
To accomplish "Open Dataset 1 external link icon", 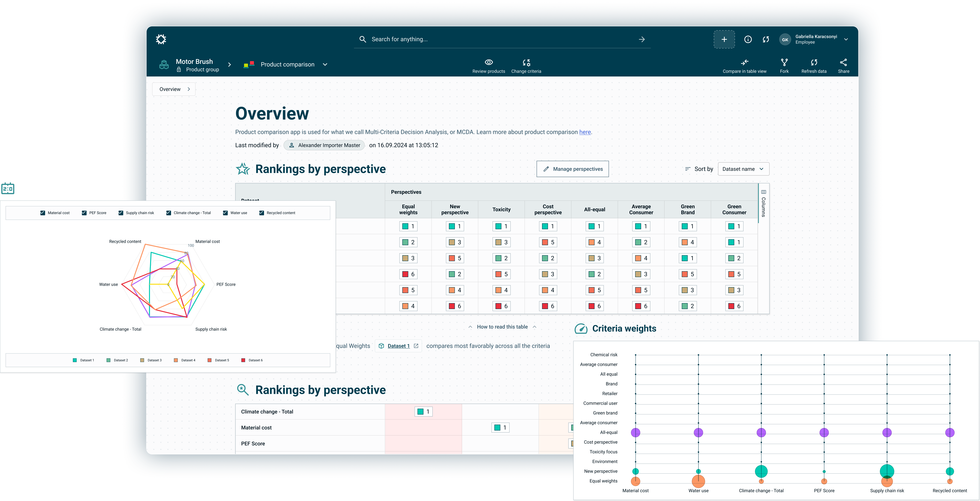I will click(x=416, y=346).
